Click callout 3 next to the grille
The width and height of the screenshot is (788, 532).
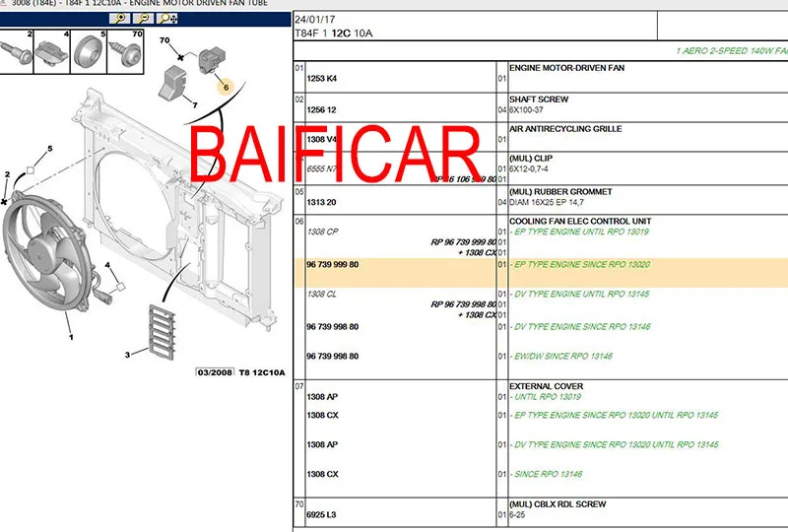pos(127,355)
